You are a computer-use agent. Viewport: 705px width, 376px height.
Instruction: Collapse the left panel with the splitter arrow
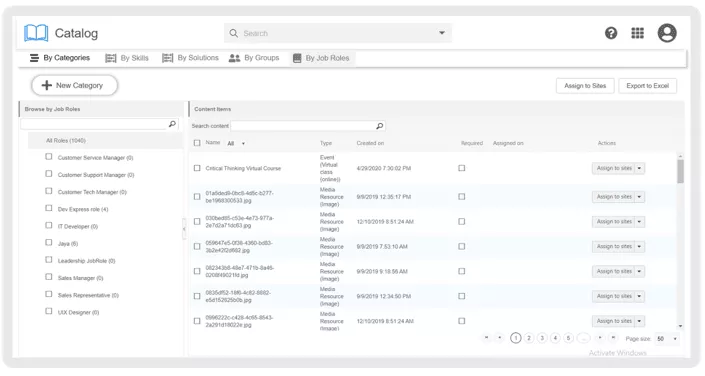[x=184, y=229]
